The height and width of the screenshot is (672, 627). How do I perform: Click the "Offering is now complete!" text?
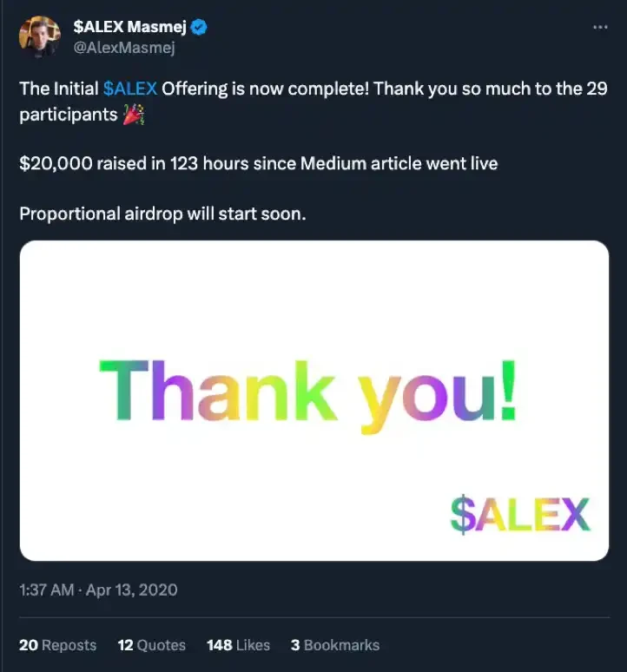click(x=267, y=89)
